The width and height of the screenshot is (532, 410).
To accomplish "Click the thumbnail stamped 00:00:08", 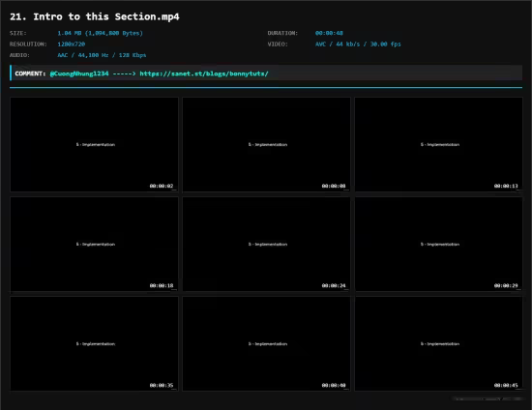I will (266, 144).
